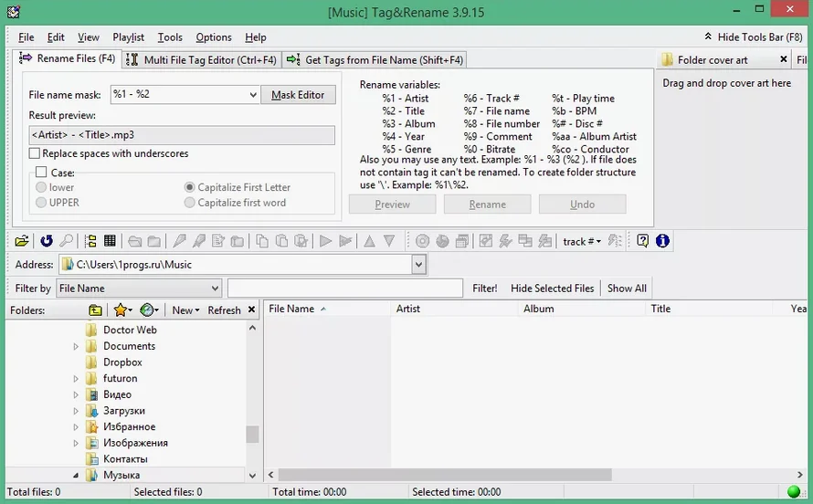Click the go-up-one-folder icon in Folders panel
813x504 pixels.
(95, 310)
